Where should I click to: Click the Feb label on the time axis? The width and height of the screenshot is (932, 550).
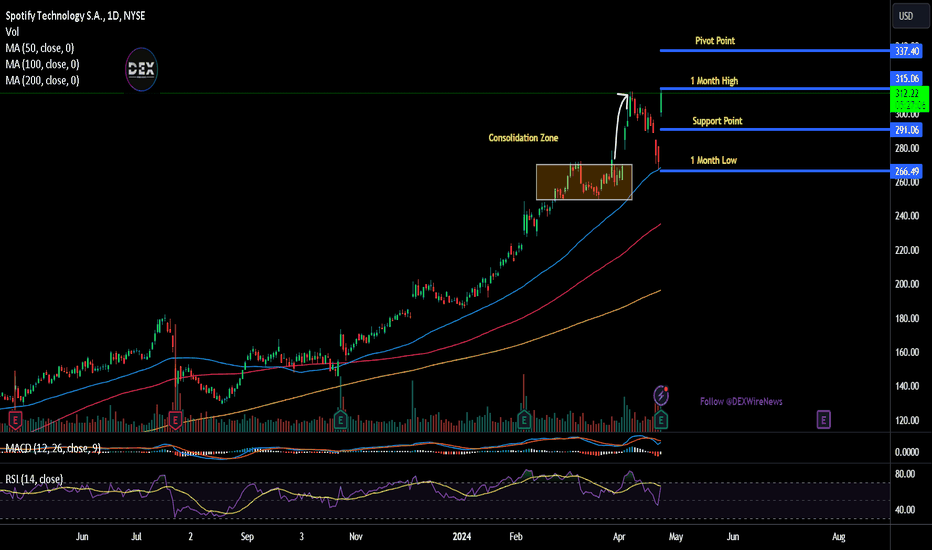point(516,536)
